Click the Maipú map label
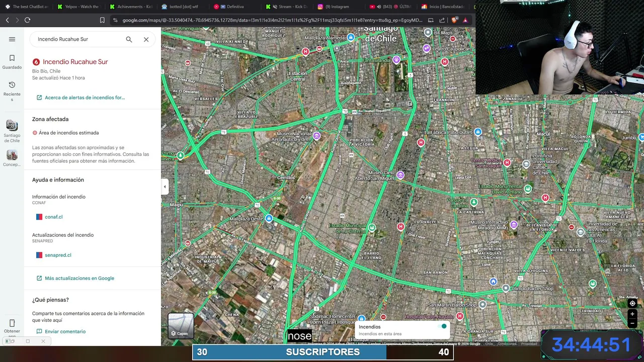Image resolution: width=644 pixels, height=362 pixels. coord(177,205)
